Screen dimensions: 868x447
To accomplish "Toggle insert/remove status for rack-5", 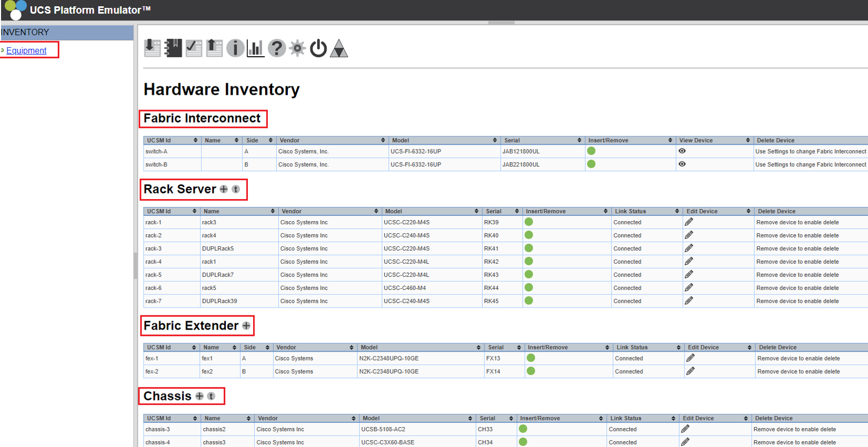I will pyautogui.click(x=529, y=274).
